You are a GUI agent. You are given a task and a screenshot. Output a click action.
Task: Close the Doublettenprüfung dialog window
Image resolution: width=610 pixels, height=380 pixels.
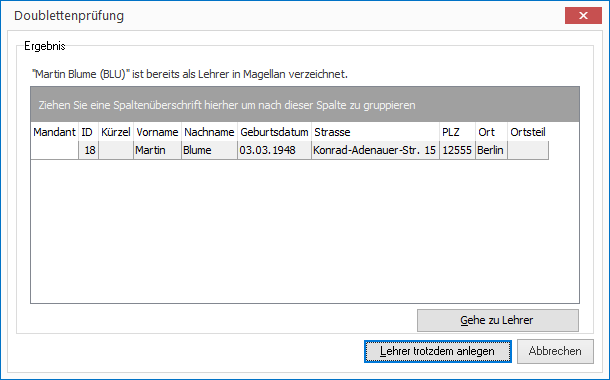coord(583,16)
